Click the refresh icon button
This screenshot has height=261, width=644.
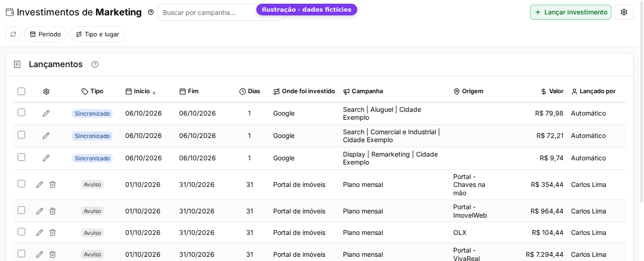tap(13, 34)
